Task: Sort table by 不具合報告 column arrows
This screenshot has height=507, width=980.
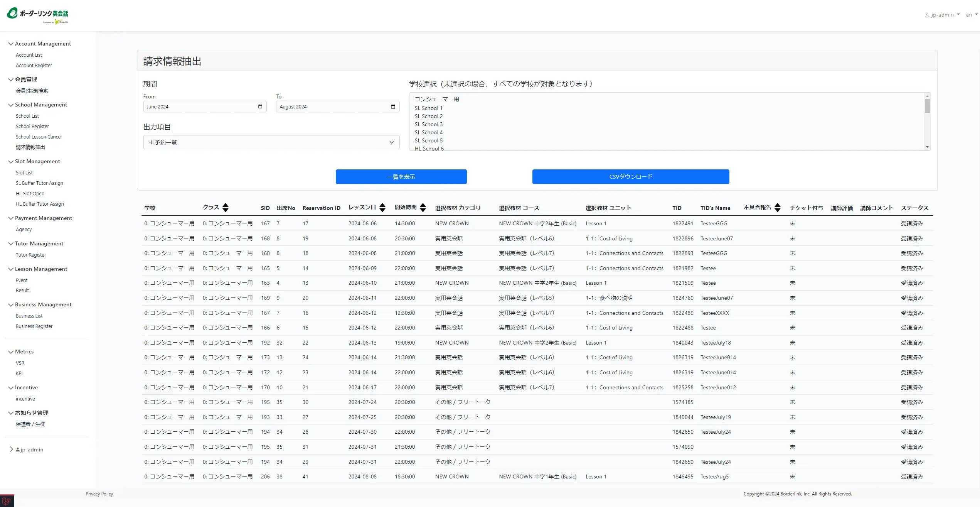Action: [778, 208]
